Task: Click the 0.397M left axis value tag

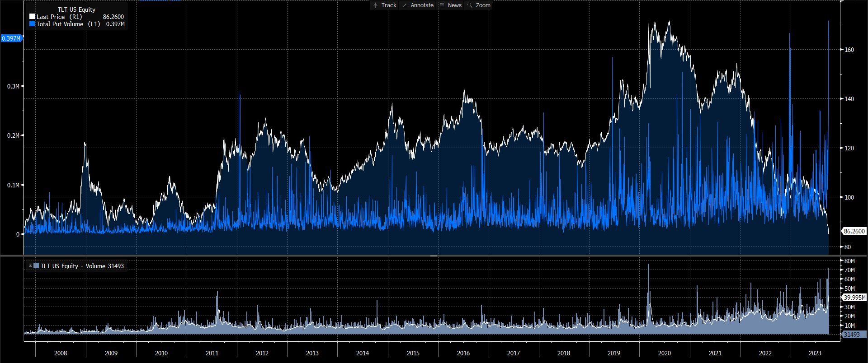Action: (x=11, y=38)
